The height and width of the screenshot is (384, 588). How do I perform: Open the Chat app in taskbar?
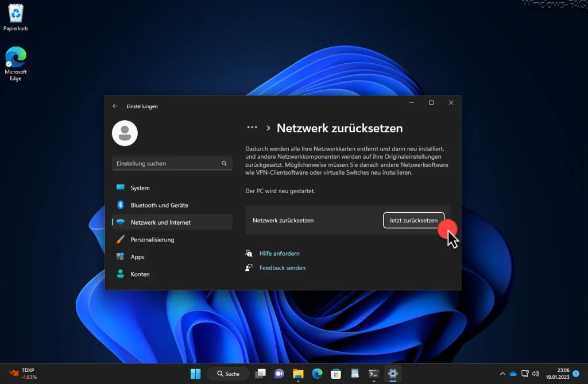tap(280, 374)
